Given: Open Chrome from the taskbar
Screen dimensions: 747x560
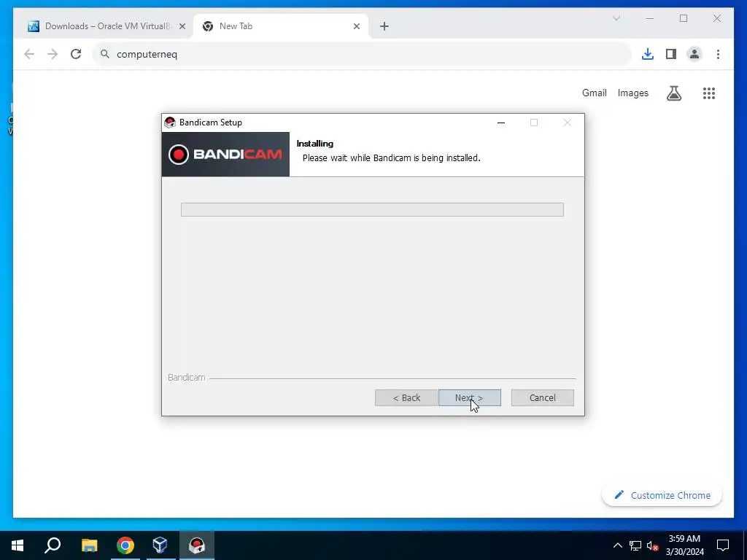Looking at the screenshot, I should click(x=125, y=545).
